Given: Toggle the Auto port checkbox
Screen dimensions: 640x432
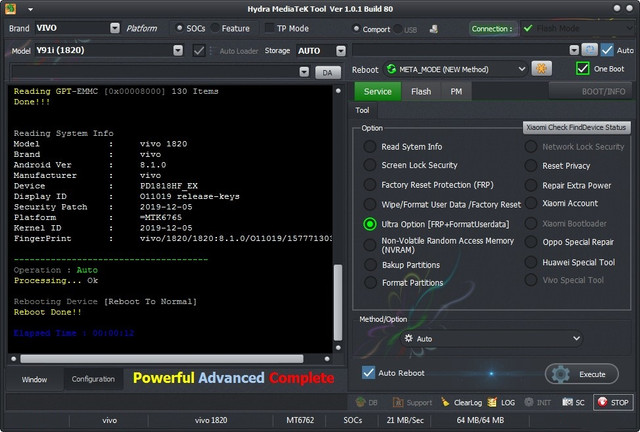Looking at the screenshot, I should click(607, 50).
